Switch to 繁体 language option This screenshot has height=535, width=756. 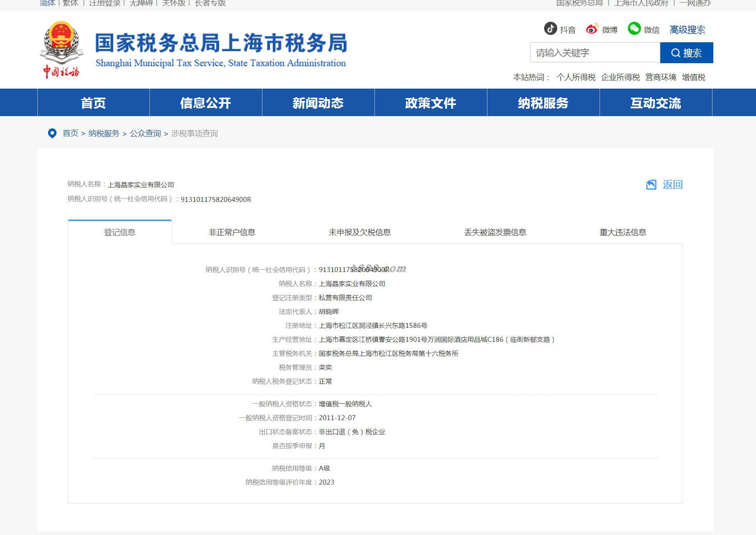tap(71, 3)
